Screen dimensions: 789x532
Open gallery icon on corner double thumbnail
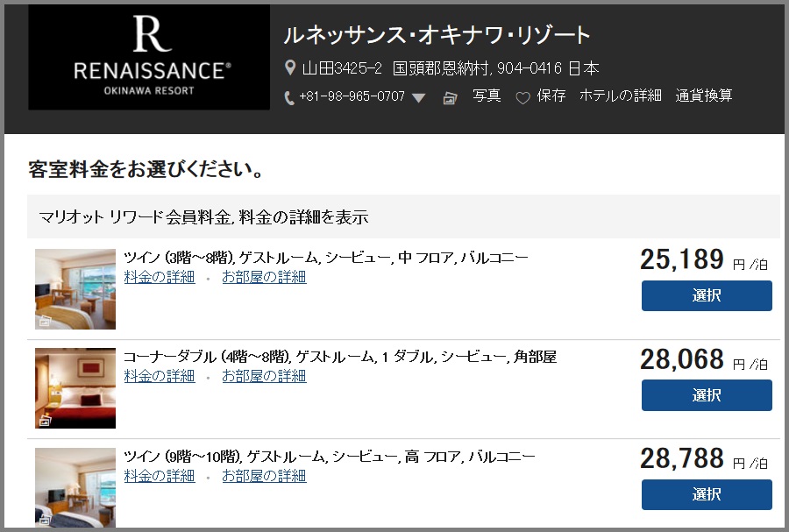tap(45, 421)
